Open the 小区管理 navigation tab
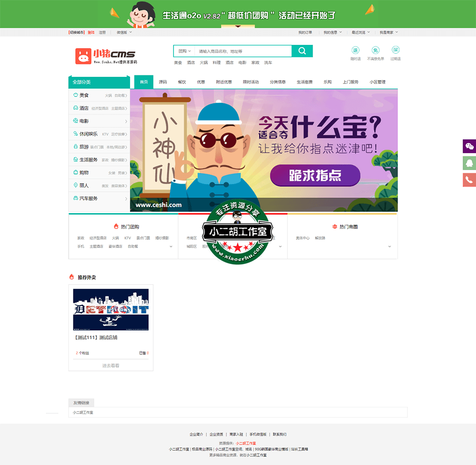The height and width of the screenshot is (465, 476). pyautogui.click(x=378, y=82)
